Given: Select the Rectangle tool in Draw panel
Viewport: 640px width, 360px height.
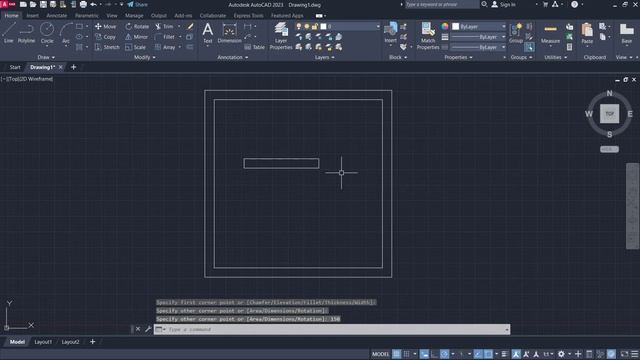Looking at the screenshot, I should pyautogui.click(x=79, y=26).
